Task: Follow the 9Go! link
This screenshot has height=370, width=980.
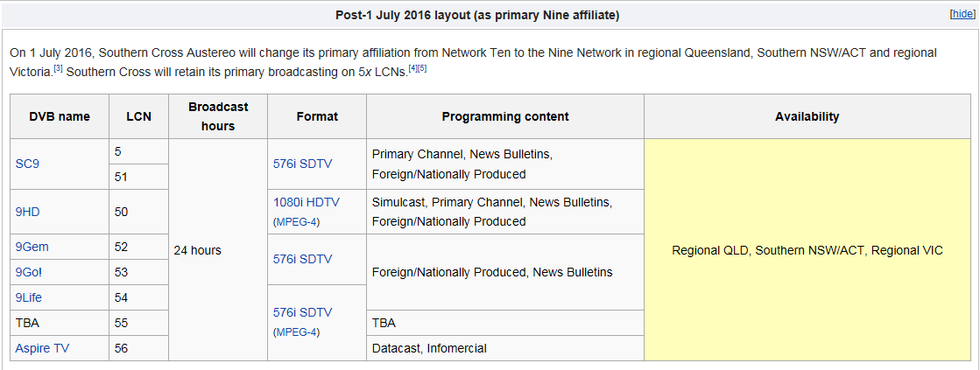Action: click(29, 272)
